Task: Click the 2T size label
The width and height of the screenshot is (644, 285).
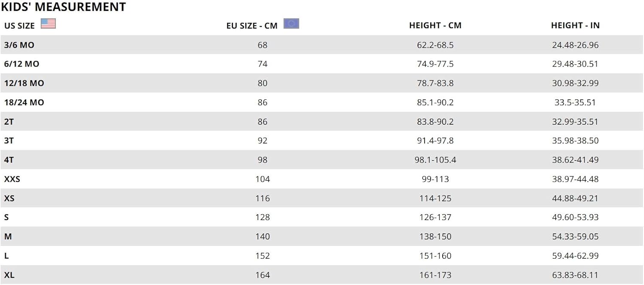Action: (x=9, y=122)
